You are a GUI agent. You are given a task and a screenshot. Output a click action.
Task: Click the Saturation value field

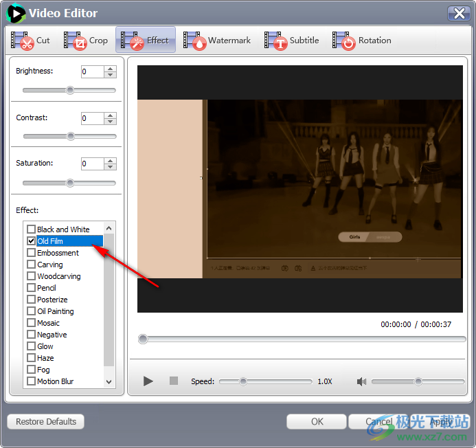[x=93, y=164]
